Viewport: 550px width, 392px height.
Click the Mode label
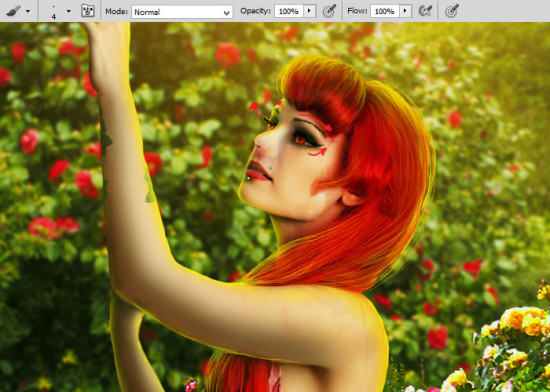click(116, 12)
